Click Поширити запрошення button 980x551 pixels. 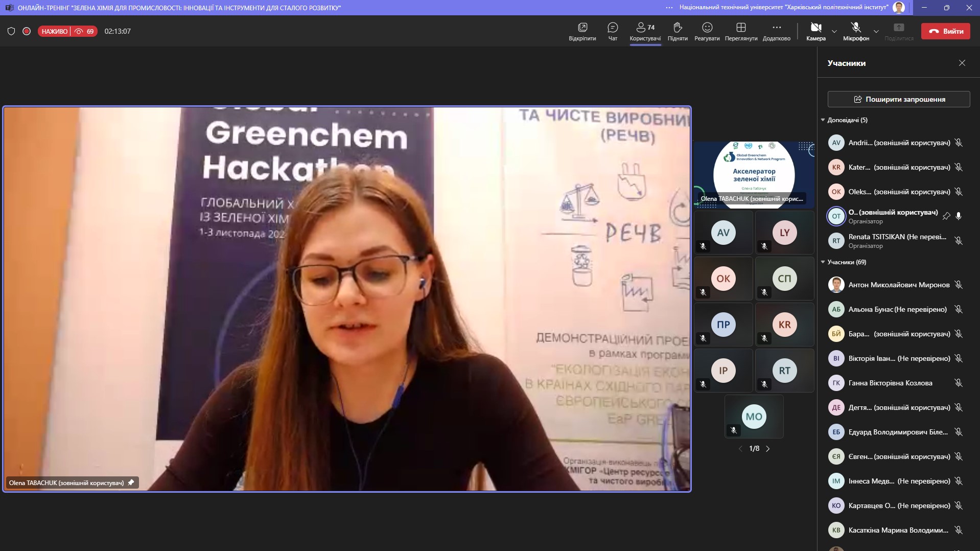click(x=898, y=99)
